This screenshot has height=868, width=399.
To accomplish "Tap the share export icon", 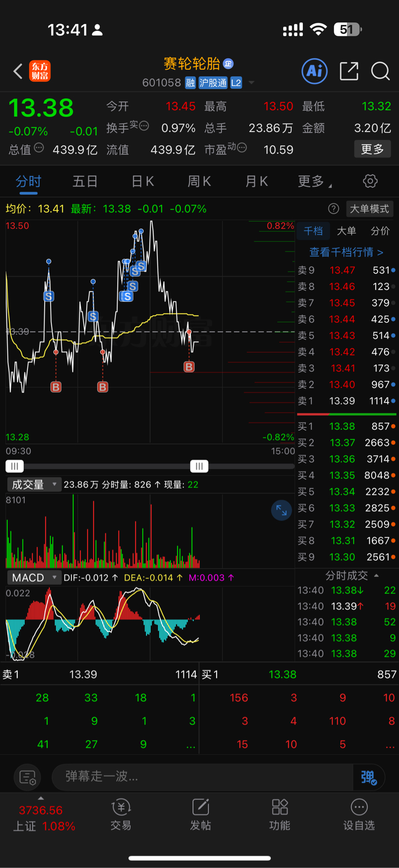I will tap(349, 71).
